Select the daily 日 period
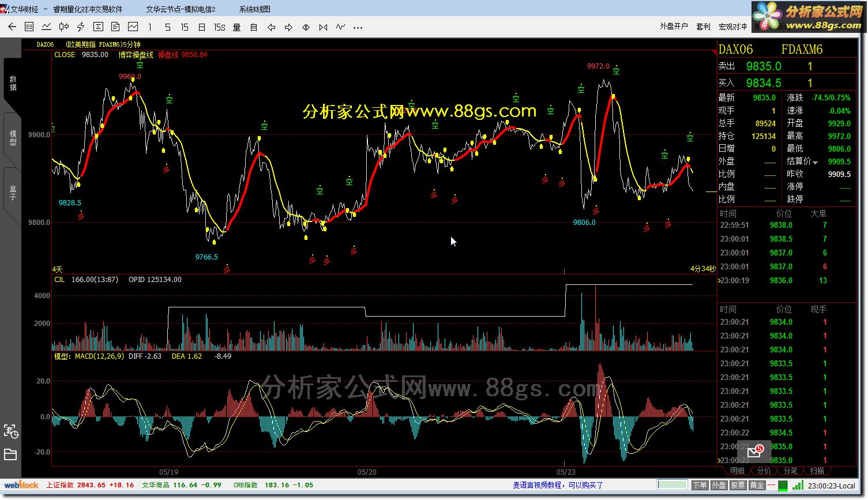868x500 pixels. (201, 27)
